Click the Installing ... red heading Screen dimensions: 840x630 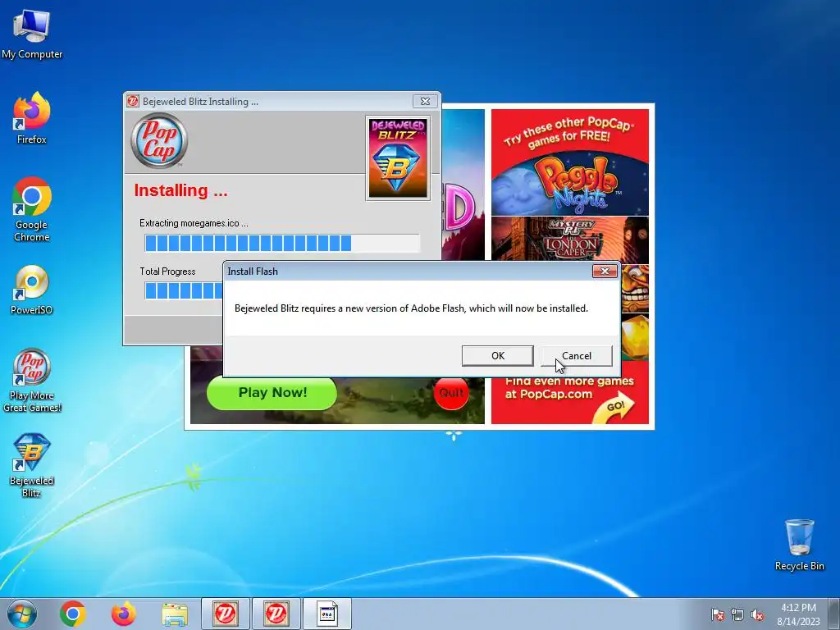click(x=180, y=190)
